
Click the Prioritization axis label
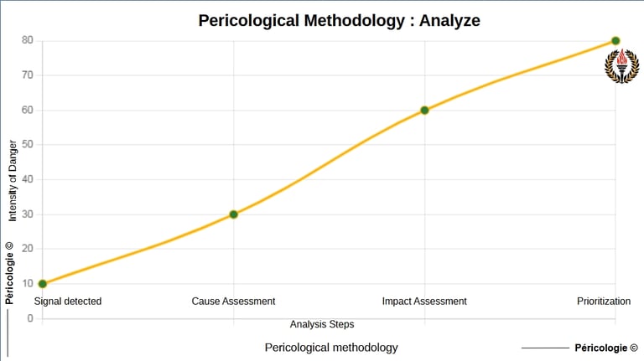pyautogui.click(x=604, y=302)
